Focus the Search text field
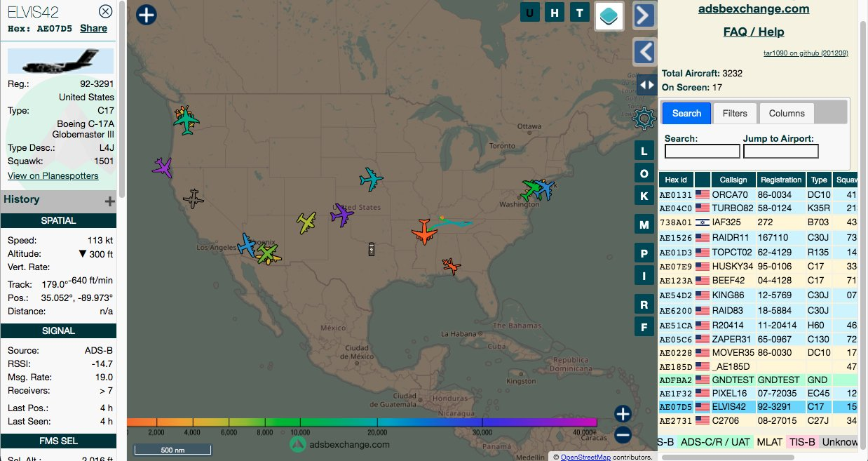The width and height of the screenshot is (868, 461). (x=702, y=151)
